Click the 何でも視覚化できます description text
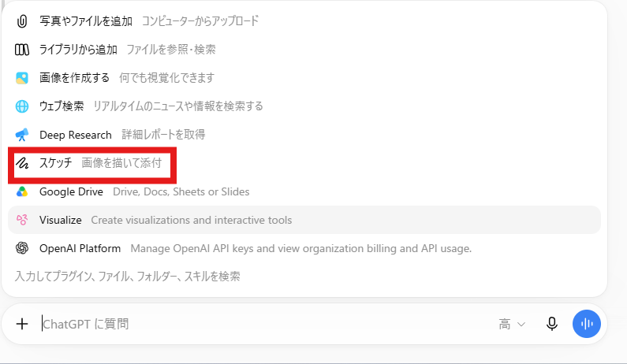This screenshot has height=364, width=627. pos(166,78)
